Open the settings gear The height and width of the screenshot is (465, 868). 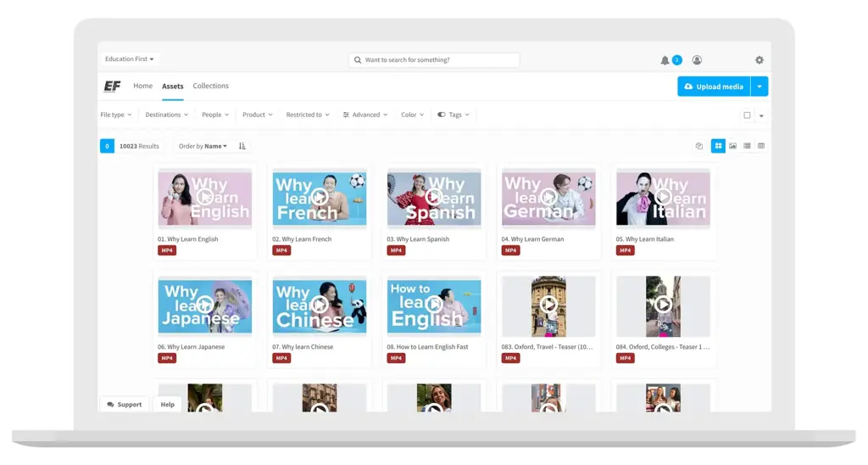pyautogui.click(x=759, y=60)
